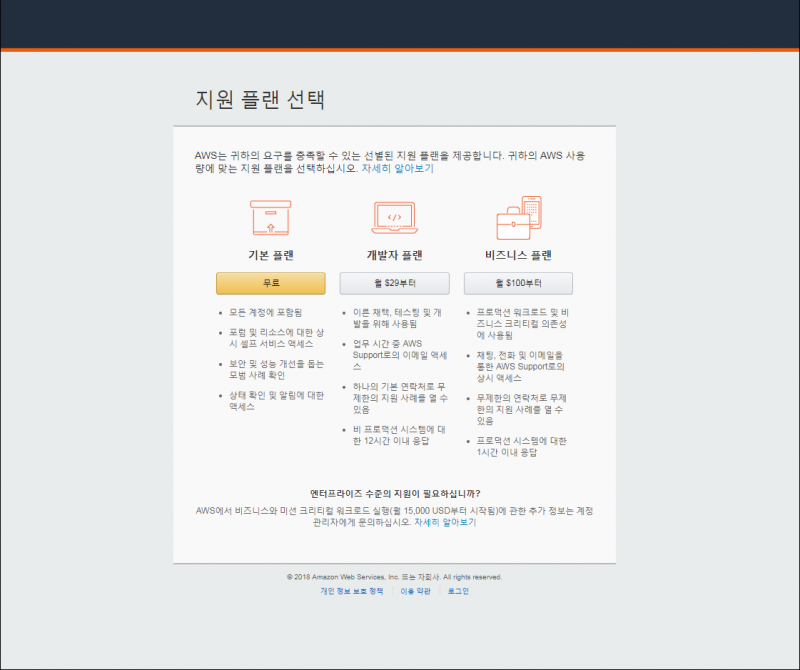Viewport: 800px width, 670px height.
Task: Choose the 월 $100부터 Business plan button
Action: point(518,283)
